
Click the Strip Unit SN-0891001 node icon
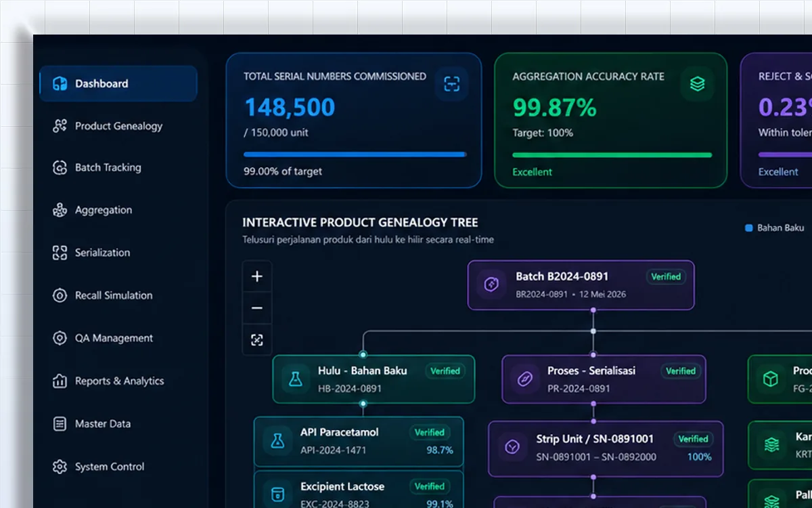click(x=512, y=447)
